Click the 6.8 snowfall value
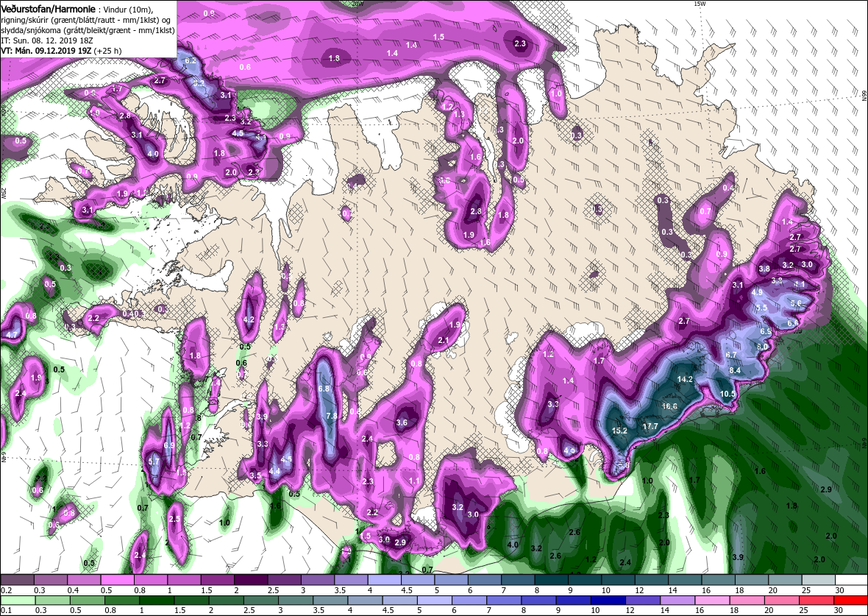868x616 pixels. coord(324,389)
